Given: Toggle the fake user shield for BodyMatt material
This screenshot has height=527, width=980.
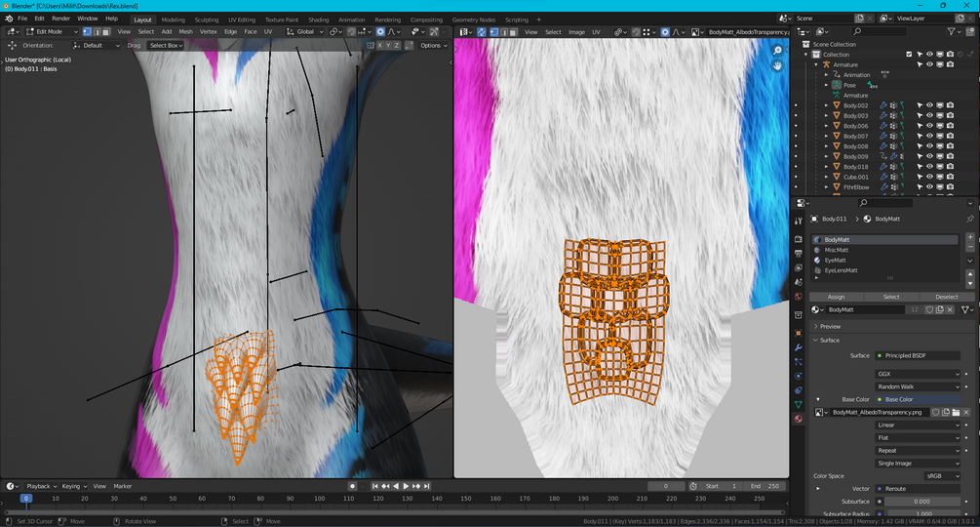Looking at the screenshot, I should (x=929, y=309).
